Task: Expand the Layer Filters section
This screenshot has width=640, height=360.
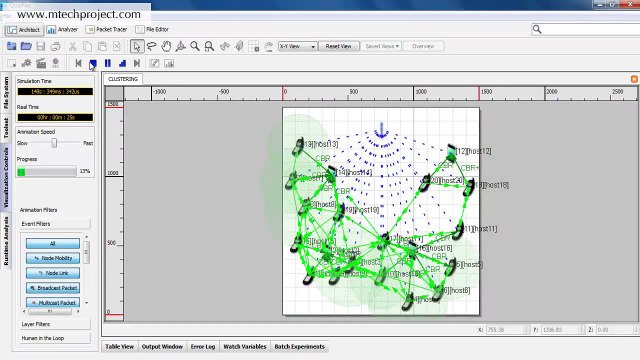Action: (55, 324)
